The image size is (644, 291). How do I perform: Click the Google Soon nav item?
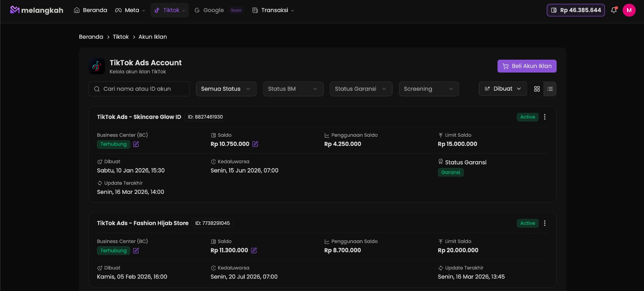(x=218, y=10)
